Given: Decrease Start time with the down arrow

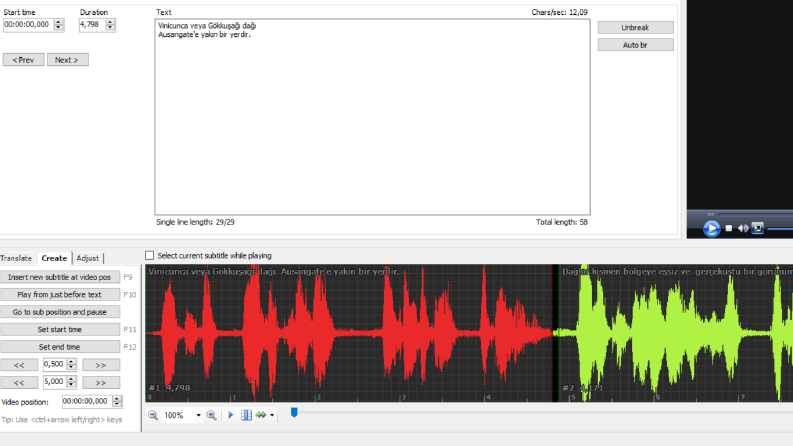Looking at the screenshot, I should tap(59, 27).
